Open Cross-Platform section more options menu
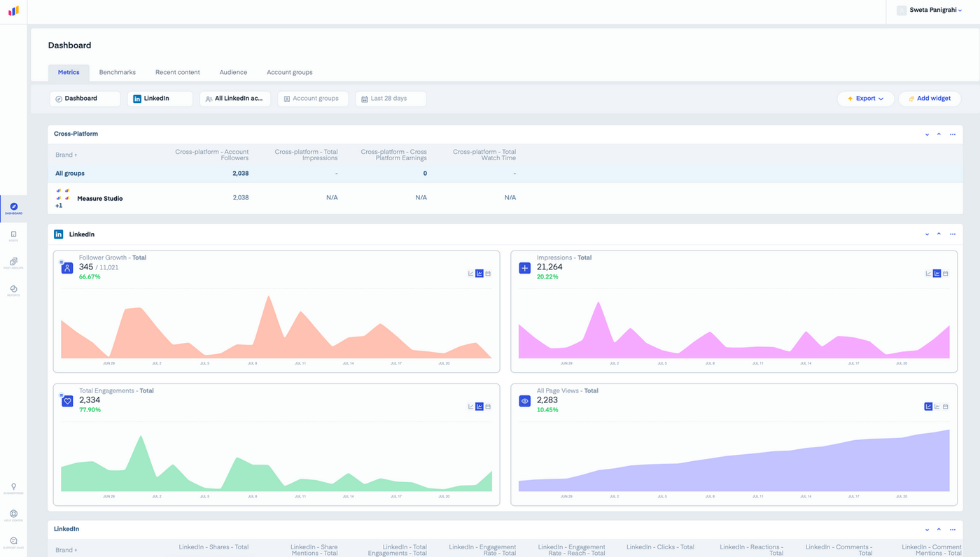 [x=953, y=134]
